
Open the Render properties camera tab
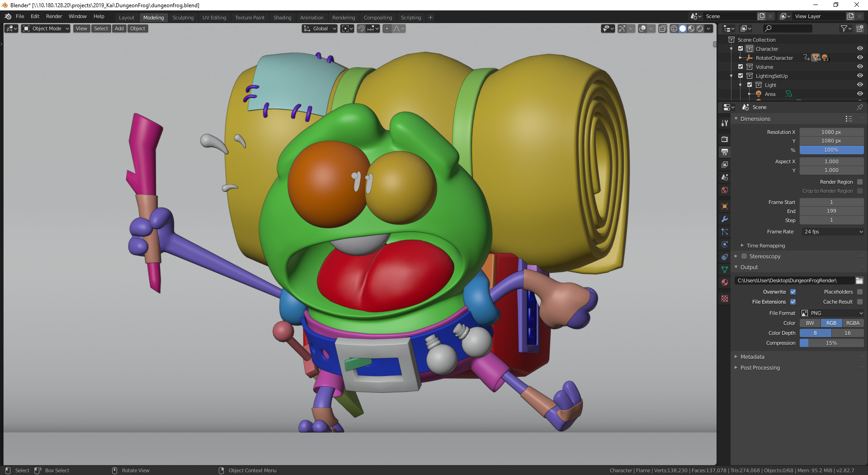point(725,139)
